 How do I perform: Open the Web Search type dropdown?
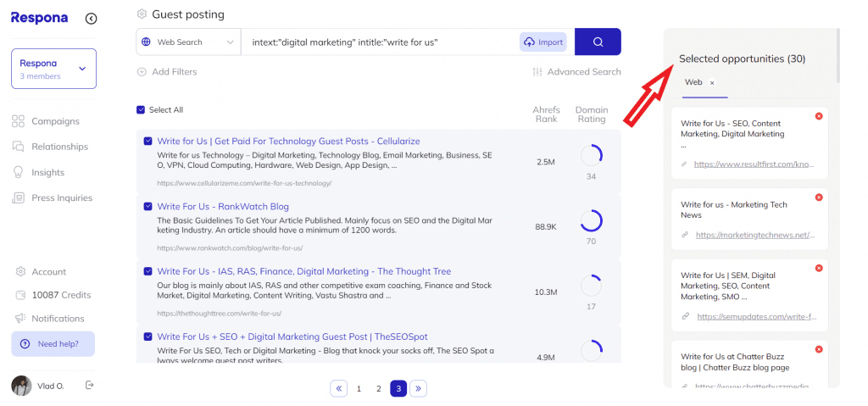click(188, 42)
